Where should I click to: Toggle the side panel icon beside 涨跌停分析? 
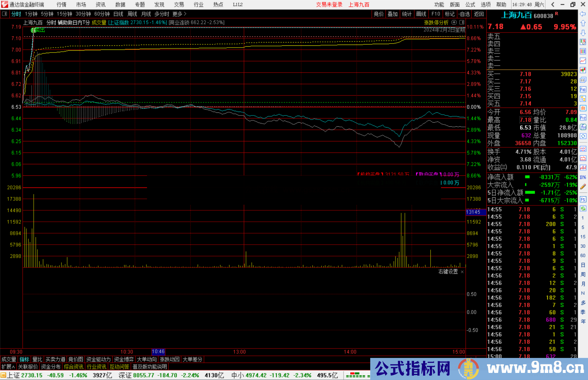[462, 22]
